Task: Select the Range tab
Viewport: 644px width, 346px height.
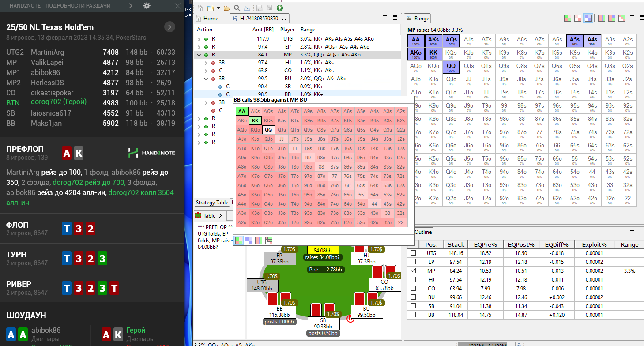Action: pos(418,19)
